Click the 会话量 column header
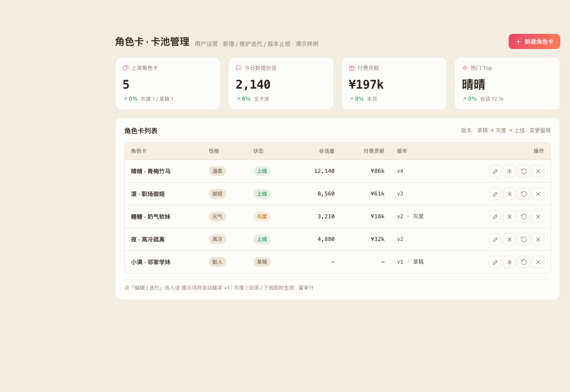570x392 pixels. (x=327, y=151)
